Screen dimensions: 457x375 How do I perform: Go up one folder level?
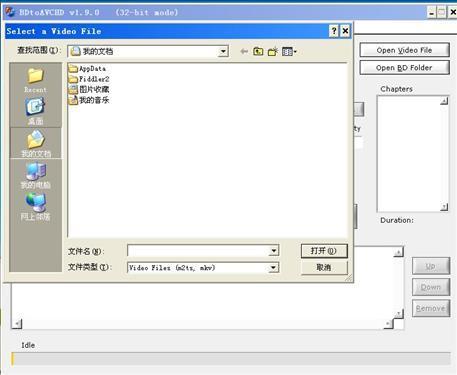258,51
